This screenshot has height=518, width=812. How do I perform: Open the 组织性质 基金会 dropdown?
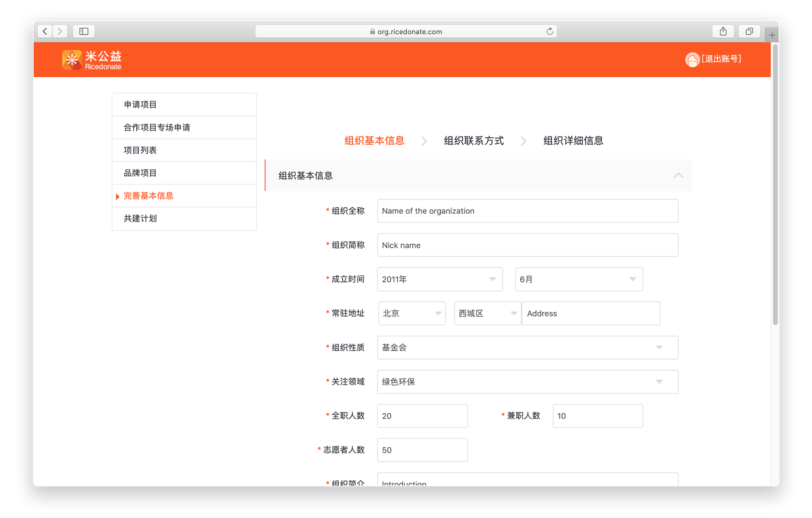click(x=527, y=348)
